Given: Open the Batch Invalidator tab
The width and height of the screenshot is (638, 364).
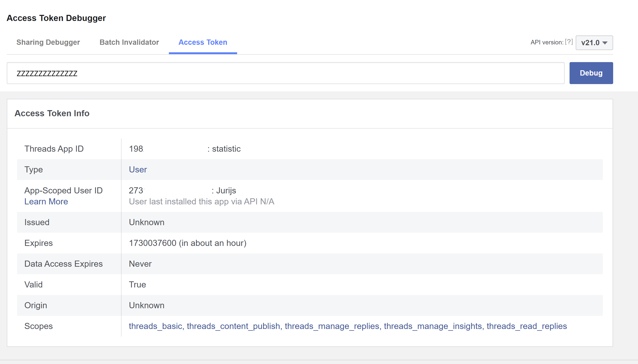Looking at the screenshot, I should (x=129, y=42).
